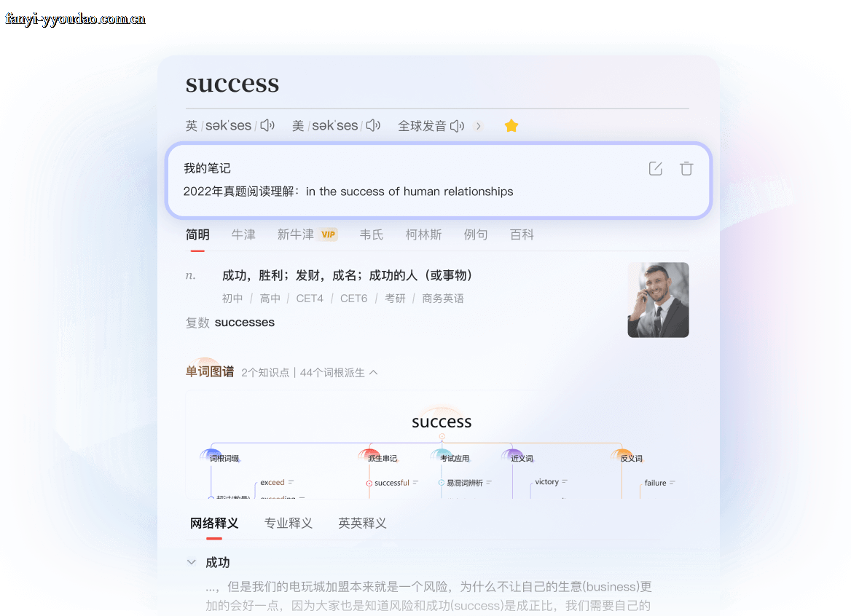Click successful in the word map
The height and width of the screenshot is (616, 851).
(392, 483)
